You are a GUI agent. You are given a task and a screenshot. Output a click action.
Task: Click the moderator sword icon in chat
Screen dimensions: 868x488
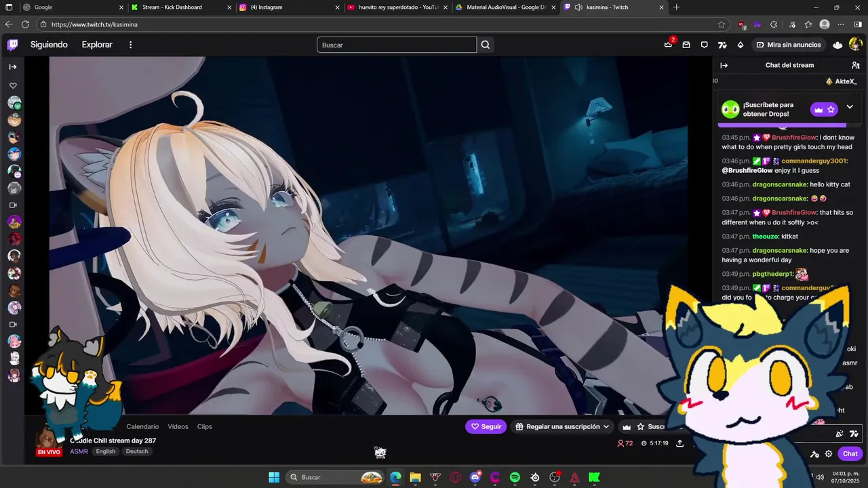click(x=814, y=454)
